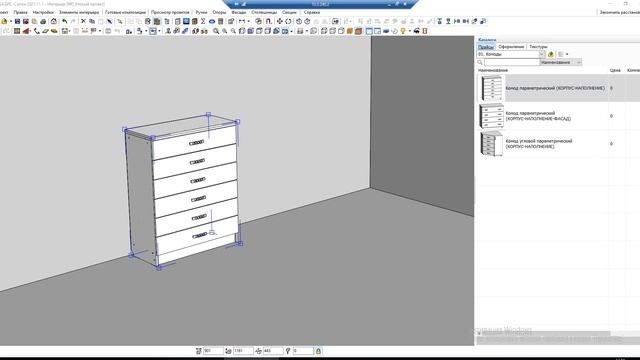Toggle the lock icon in bottom bar
The width and height of the screenshot is (640, 360).
coord(318,351)
